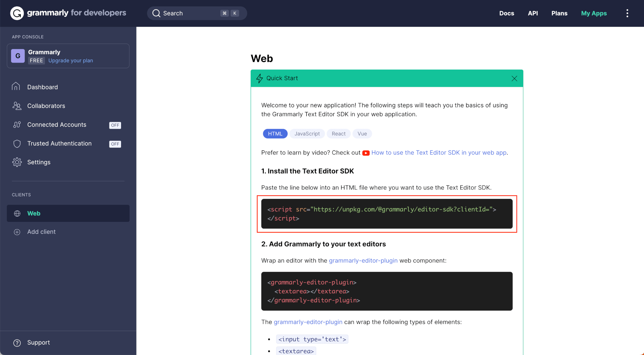Click the script src code block
This screenshot has width=644, height=355.
[x=387, y=214]
